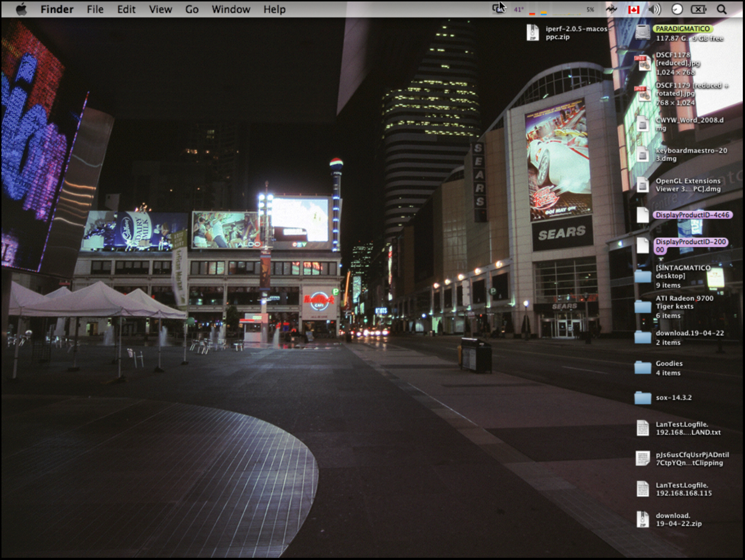Click the 41° temperature readout
Viewport: 745px width, 560px height.
pos(519,10)
